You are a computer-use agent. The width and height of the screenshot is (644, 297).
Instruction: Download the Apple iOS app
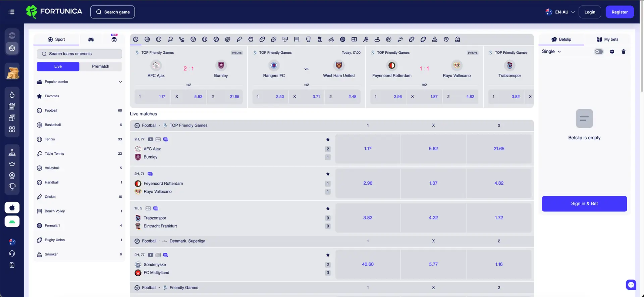pos(12,207)
